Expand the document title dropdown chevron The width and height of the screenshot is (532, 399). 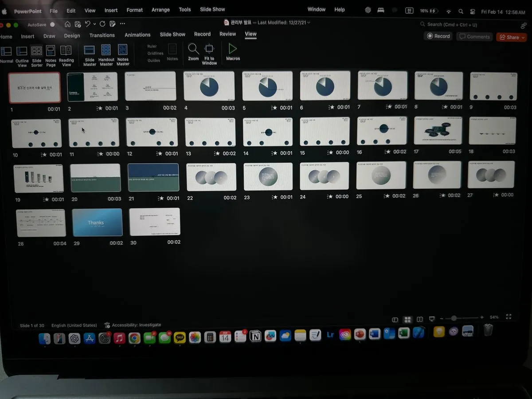309,23
